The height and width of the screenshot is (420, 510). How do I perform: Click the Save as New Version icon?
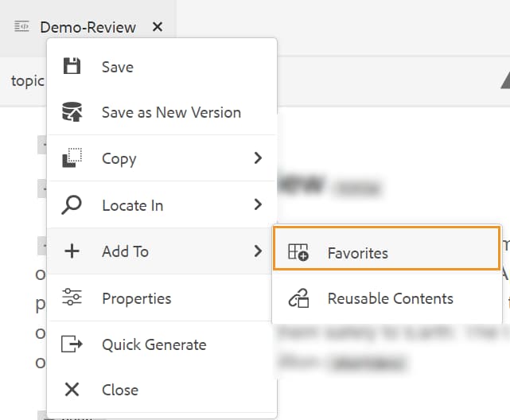coord(72,113)
